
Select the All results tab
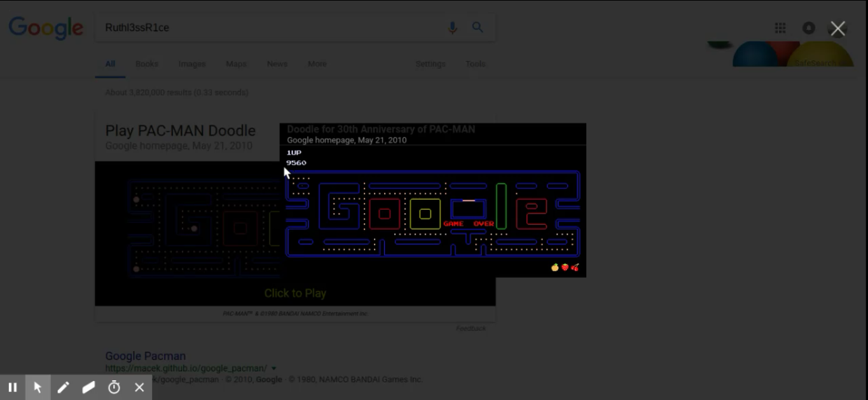110,64
